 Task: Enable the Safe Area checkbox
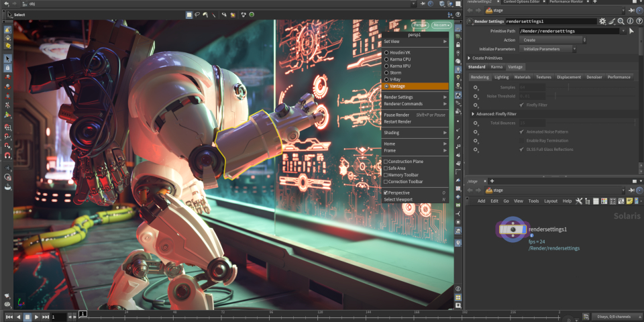pyautogui.click(x=386, y=168)
